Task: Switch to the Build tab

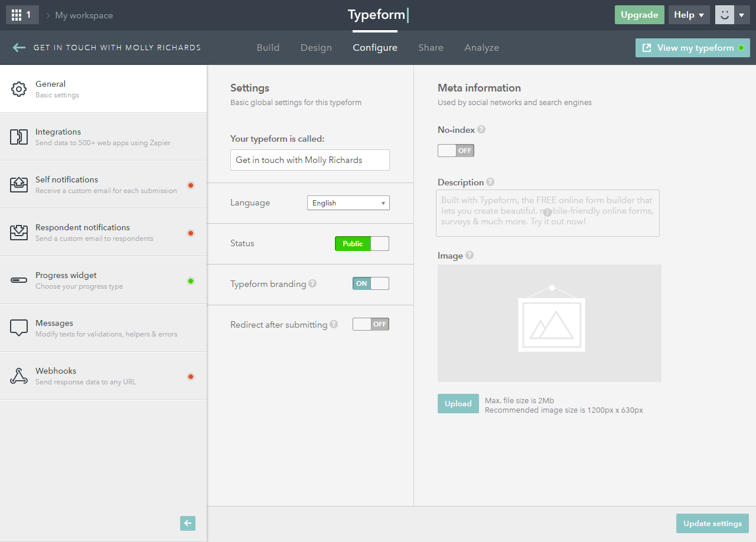Action: 268,48
